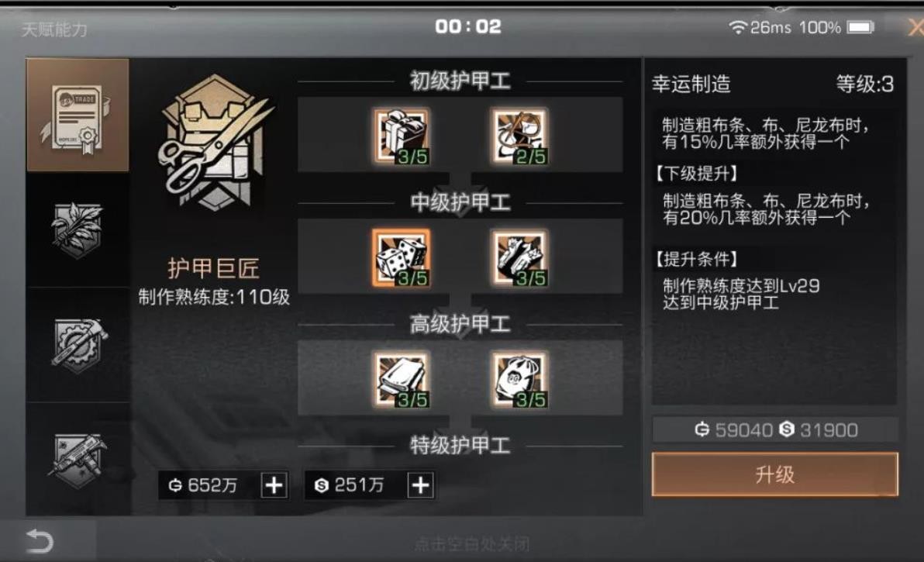Select the gift box skill icon
The height and width of the screenshot is (562, 924).
click(402, 136)
